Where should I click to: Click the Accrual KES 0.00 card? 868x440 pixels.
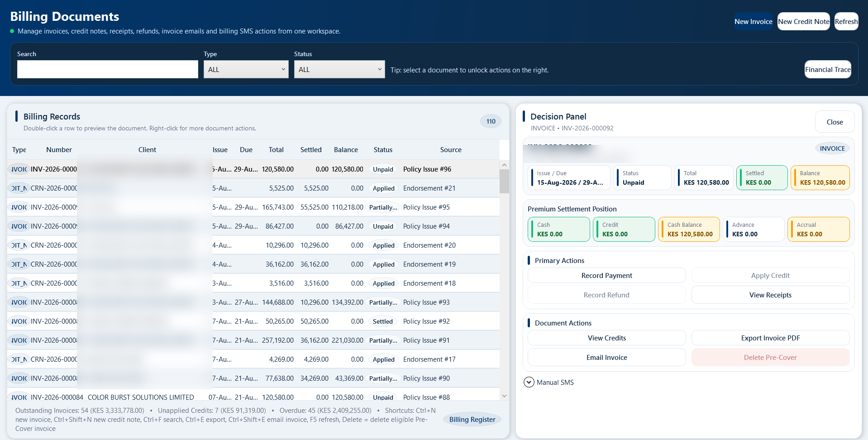818,229
